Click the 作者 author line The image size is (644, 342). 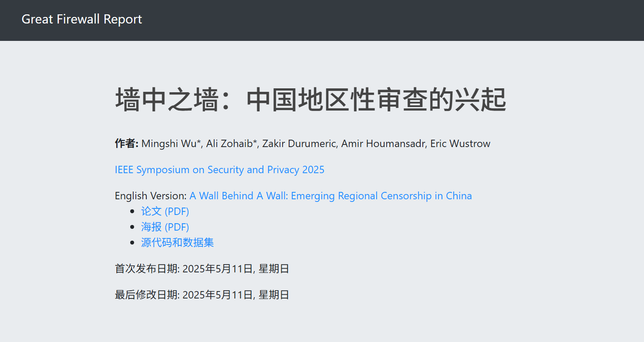126,143
